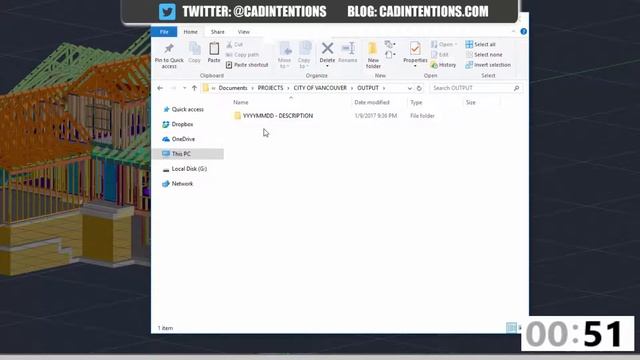The height and width of the screenshot is (360, 640).
Task: Open the New item dropdown icon
Action: coord(390,44)
